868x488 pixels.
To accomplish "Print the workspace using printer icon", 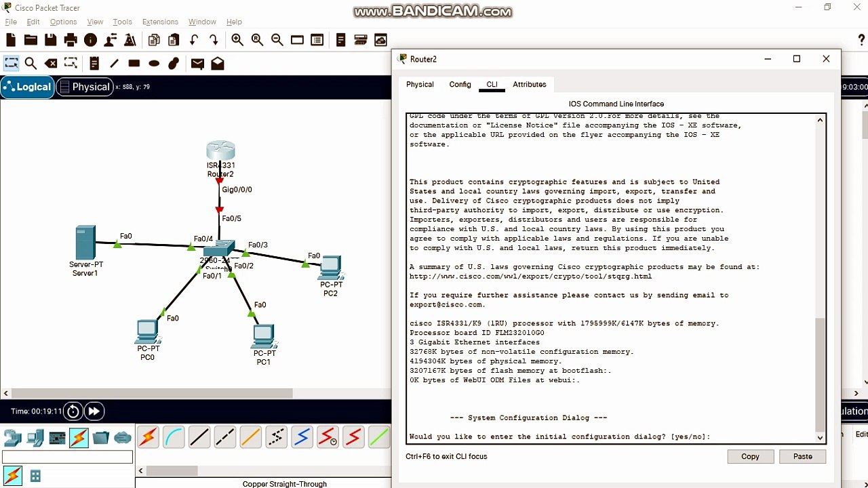I will [x=71, y=40].
